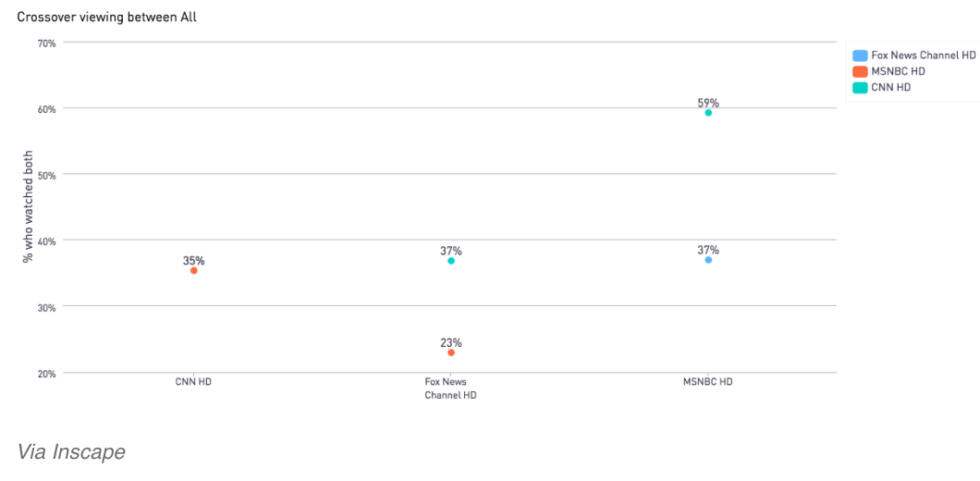Select the 23% orange data point
Screen dimensions: 980x481
coord(451,352)
